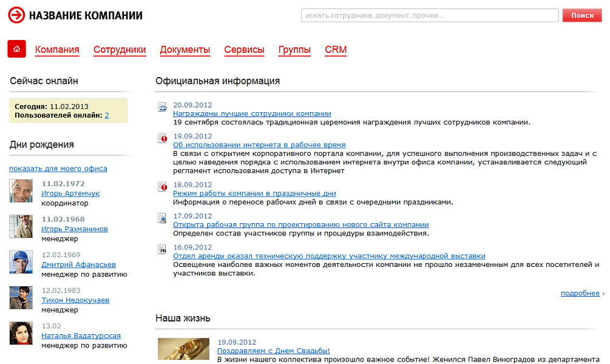Viewport: 610px width, 364px height.
Task: Open the CRM section
Action: (336, 50)
